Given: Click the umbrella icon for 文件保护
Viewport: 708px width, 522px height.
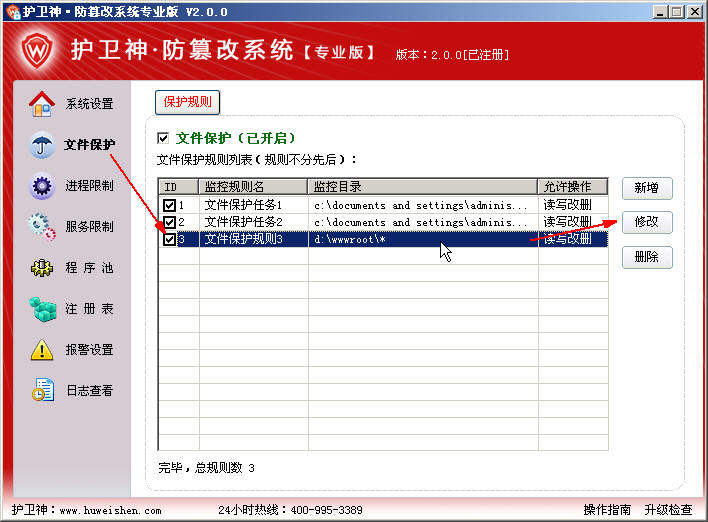Looking at the screenshot, I should tap(42, 145).
